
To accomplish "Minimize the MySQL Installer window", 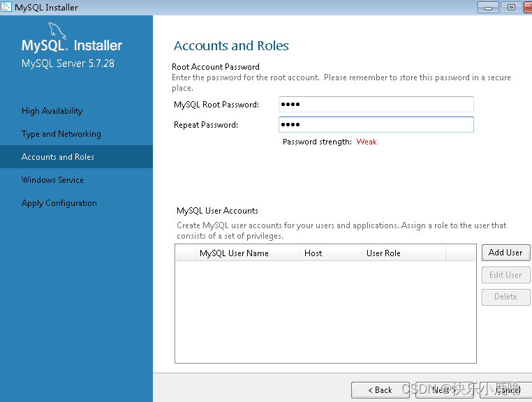I will (x=488, y=7).
